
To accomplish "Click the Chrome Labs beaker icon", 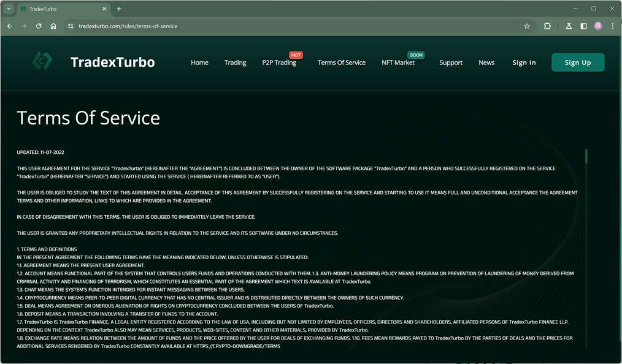I will click(567, 26).
